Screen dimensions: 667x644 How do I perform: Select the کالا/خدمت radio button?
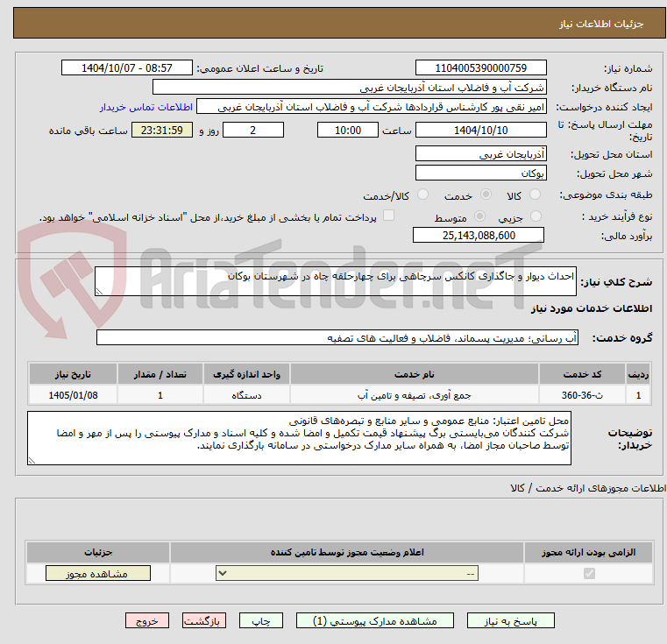pos(422,195)
